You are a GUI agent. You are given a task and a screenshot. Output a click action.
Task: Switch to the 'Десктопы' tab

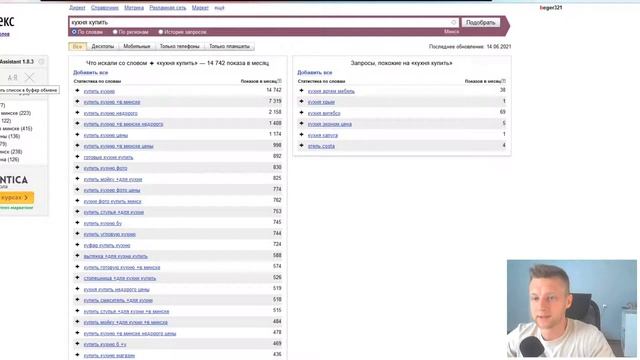tap(103, 46)
